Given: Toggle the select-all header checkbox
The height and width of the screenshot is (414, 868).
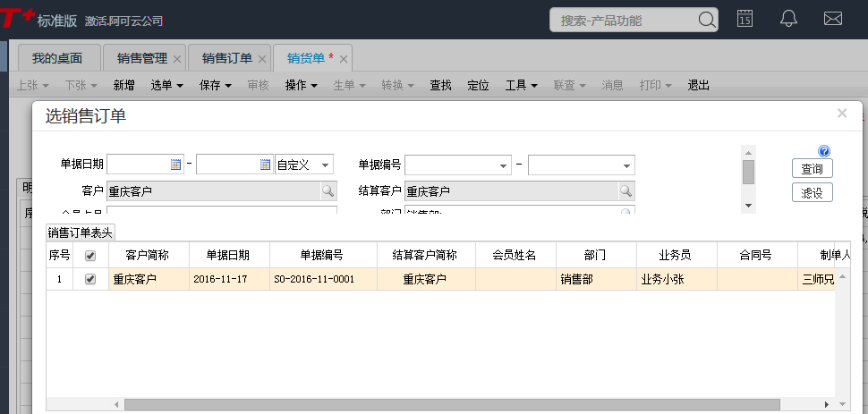Looking at the screenshot, I should [90, 255].
